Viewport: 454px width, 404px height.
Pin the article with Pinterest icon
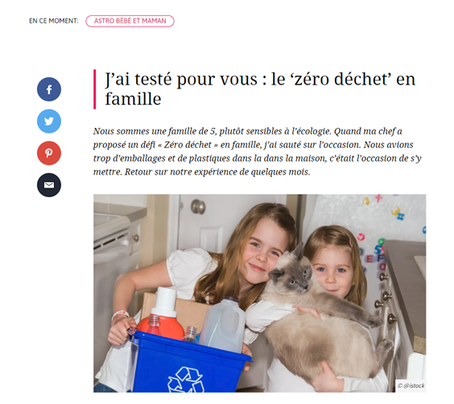pyautogui.click(x=49, y=153)
